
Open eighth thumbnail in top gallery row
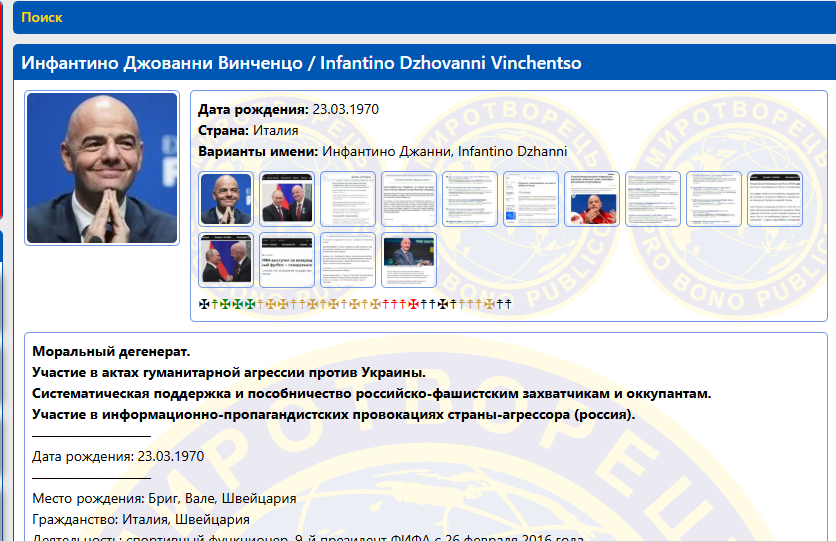pyautogui.click(x=653, y=199)
